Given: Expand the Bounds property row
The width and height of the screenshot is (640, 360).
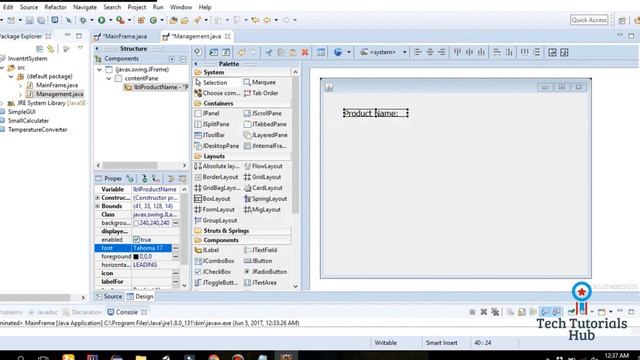Looking at the screenshot, I should tap(98, 206).
